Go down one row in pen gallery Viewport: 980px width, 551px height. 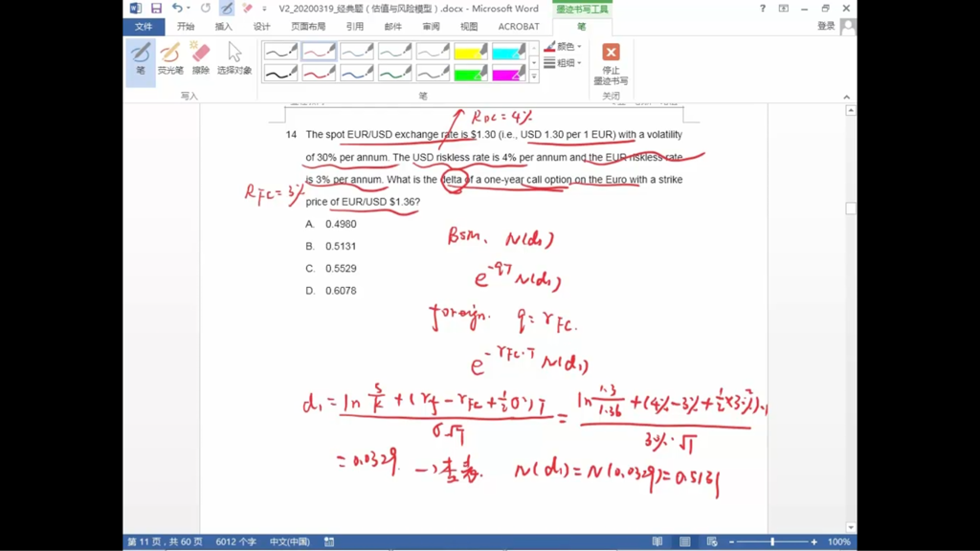tap(534, 62)
